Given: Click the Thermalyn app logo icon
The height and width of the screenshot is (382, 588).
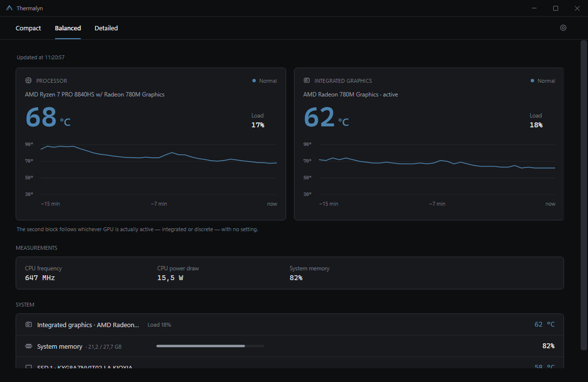Looking at the screenshot, I should click(x=9, y=8).
